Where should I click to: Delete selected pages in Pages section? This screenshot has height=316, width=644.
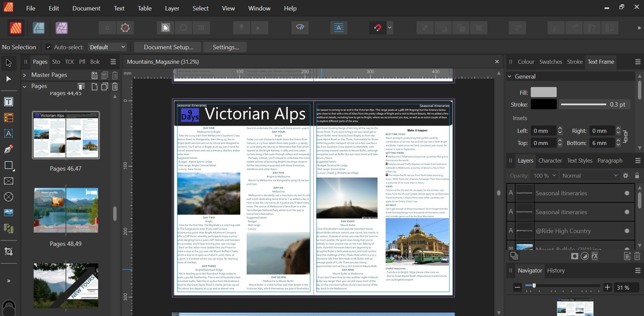point(115,87)
